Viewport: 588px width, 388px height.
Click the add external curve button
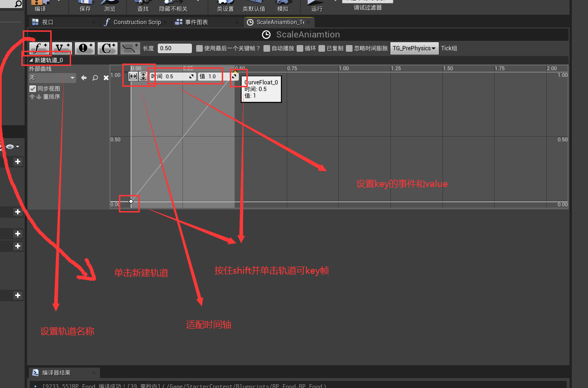(x=130, y=48)
